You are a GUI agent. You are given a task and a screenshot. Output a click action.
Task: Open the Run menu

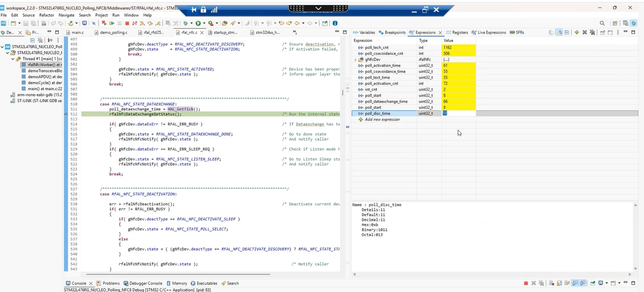pos(116,15)
